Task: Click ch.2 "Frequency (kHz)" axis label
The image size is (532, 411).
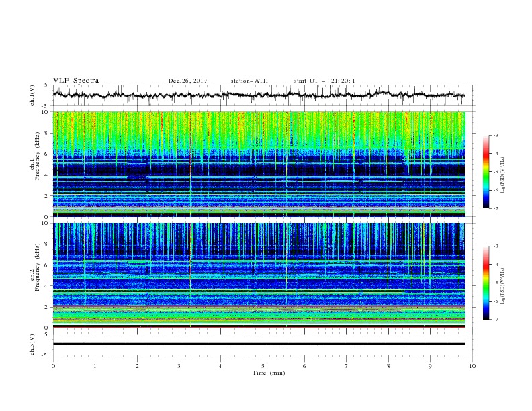Action: [38, 267]
